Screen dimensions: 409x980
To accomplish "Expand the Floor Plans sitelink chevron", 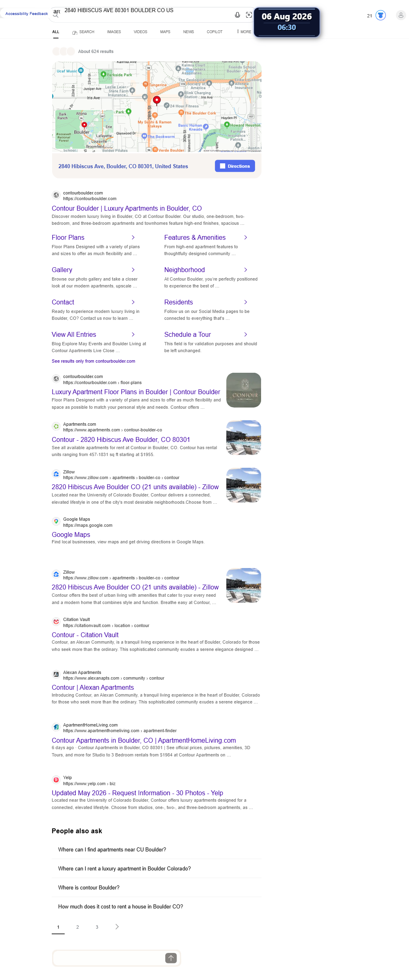I will tap(133, 237).
